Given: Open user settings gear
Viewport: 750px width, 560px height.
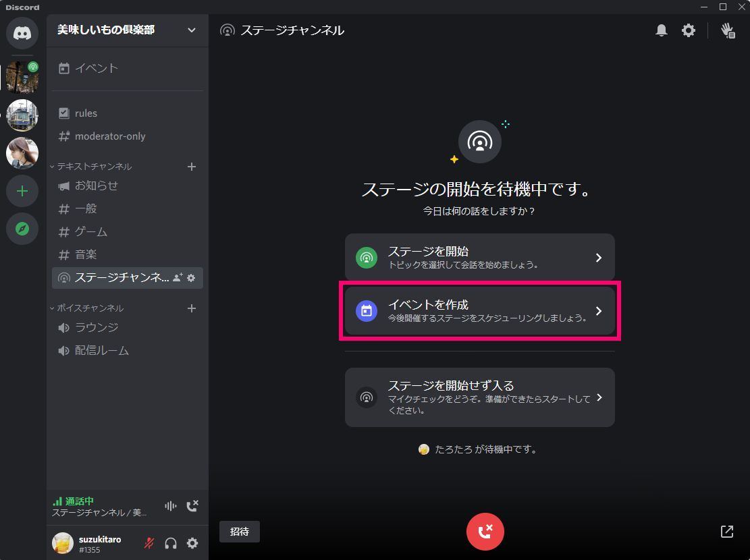Looking at the screenshot, I should pyautogui.click(x=192, y=543).
